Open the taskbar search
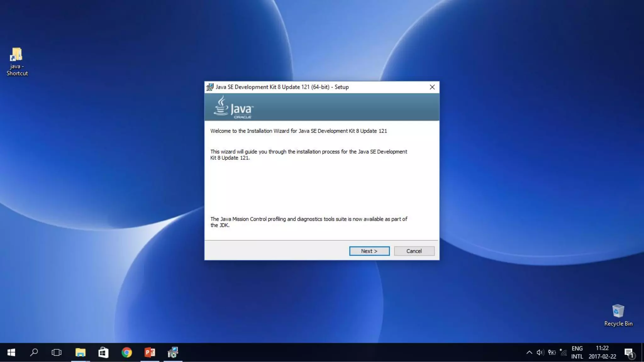644x362 pixels. [x=34, y=352]
